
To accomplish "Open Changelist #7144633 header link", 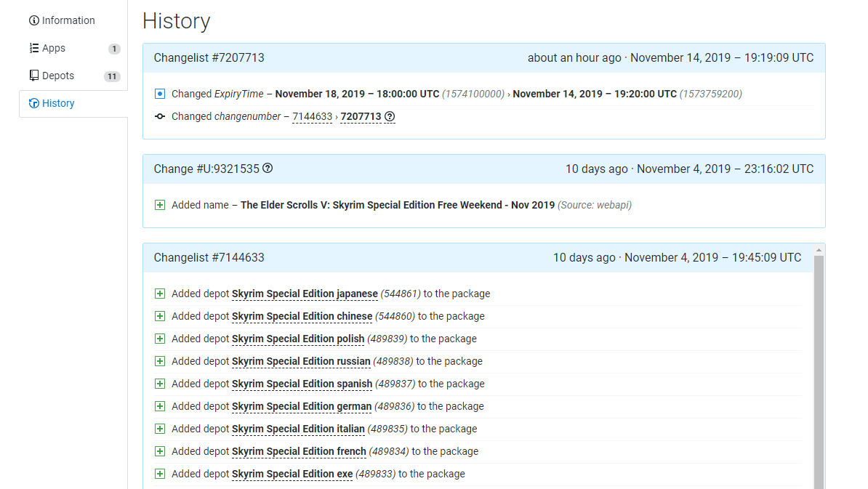I will tap(209, 258).
